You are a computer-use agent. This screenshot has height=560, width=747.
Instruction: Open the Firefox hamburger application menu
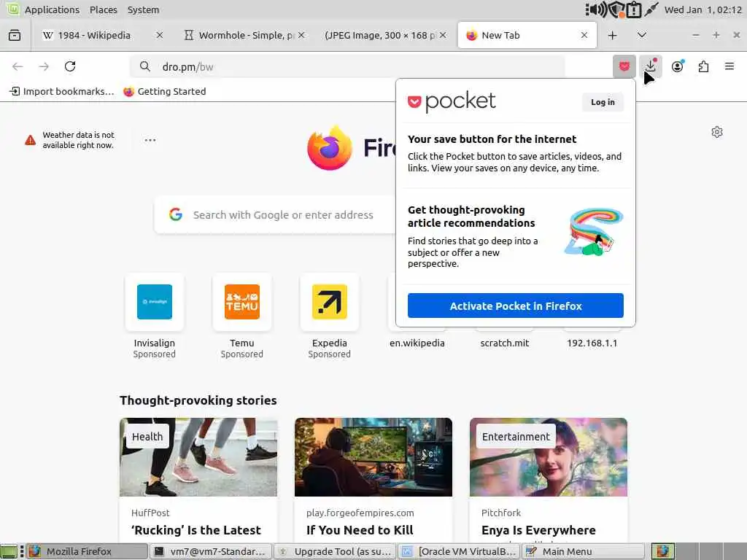click(x=729, y=66)
